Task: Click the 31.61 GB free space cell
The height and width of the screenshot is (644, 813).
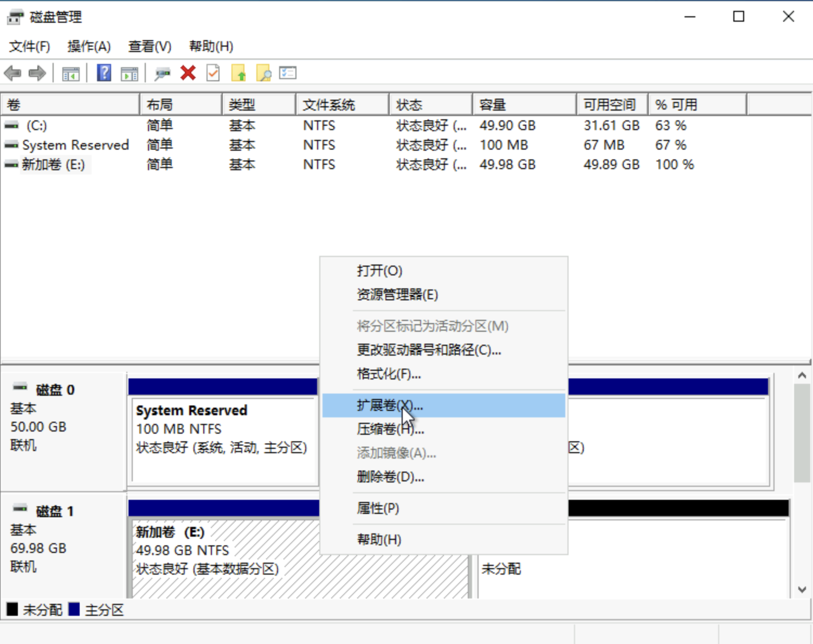Action: tap(611, 125)
